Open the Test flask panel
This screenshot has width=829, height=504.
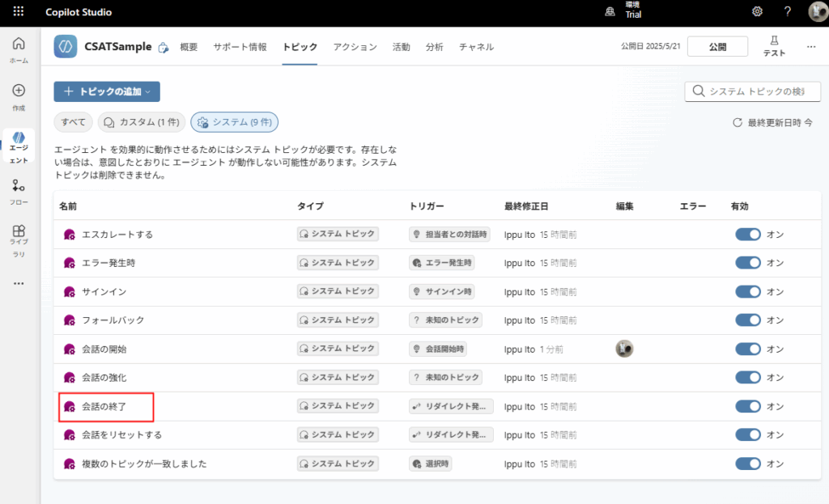tap(774, 46)
